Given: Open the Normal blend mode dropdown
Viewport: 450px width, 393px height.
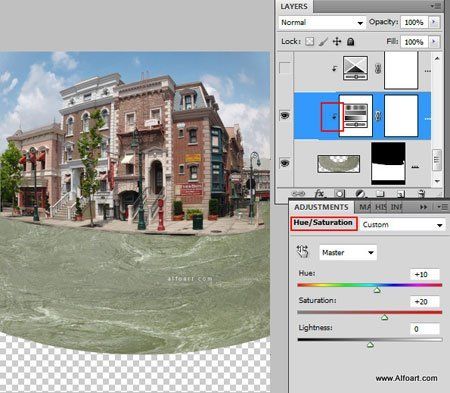Looking at the screenshot, I should [x=322, y=23].
